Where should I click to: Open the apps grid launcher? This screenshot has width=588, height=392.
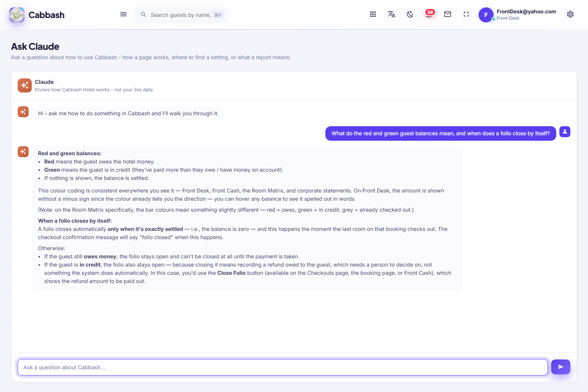pyautogui.click(x=373, y=15)
